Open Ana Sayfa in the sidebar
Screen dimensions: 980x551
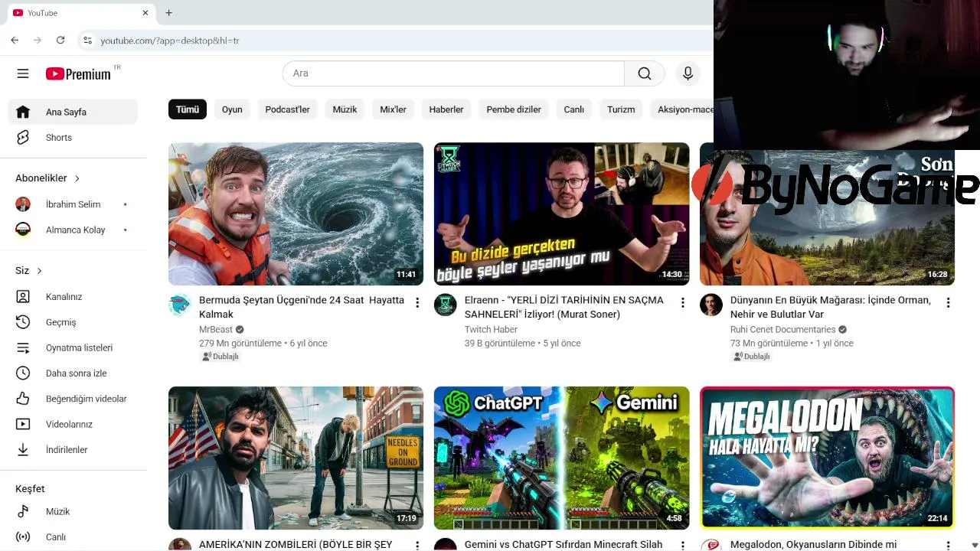click(73, 112)
